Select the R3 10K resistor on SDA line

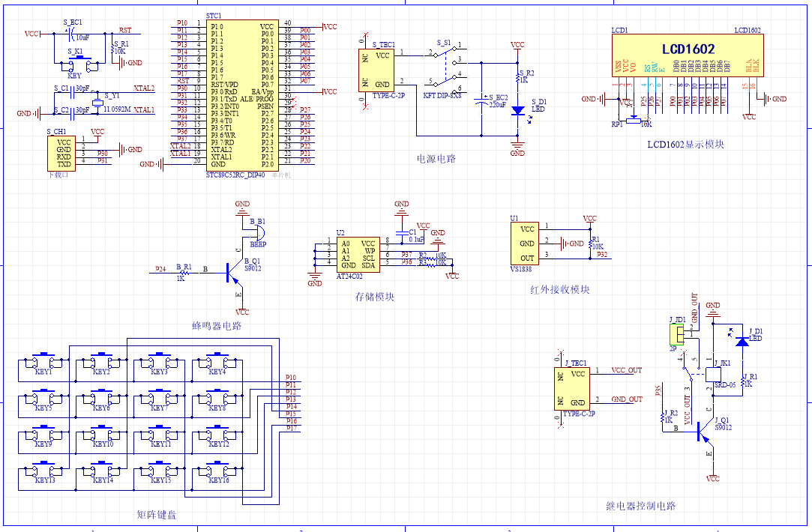[431, 265]
